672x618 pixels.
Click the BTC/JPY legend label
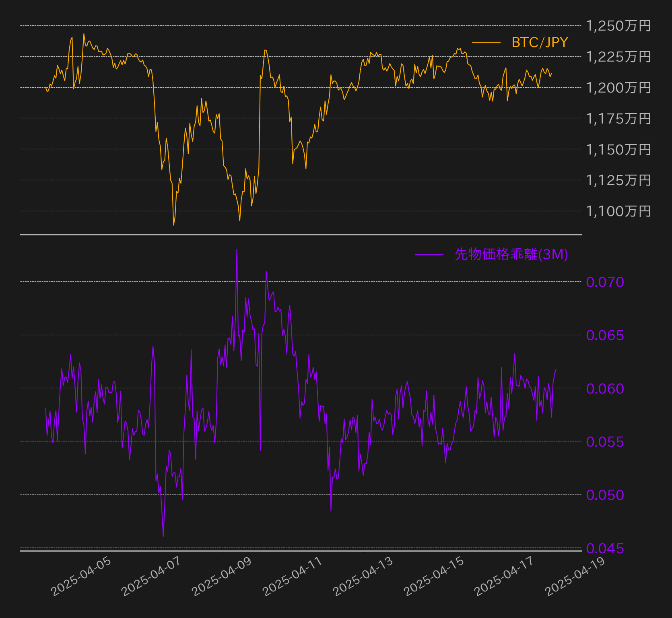[540, 42]
